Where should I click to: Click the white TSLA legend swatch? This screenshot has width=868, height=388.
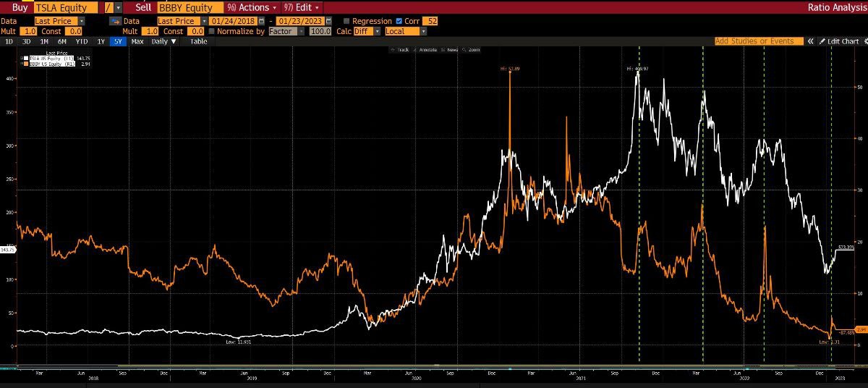point(25,58)
